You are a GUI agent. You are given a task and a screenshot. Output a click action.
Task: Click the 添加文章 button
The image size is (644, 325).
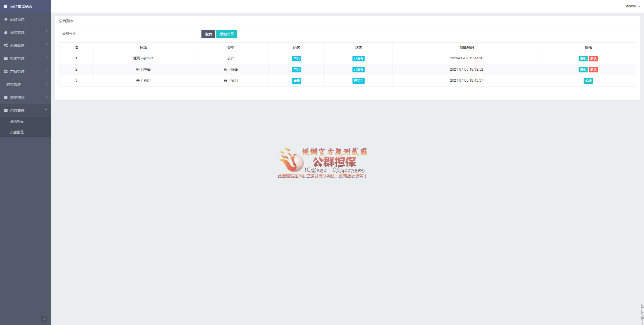point(226,34)
